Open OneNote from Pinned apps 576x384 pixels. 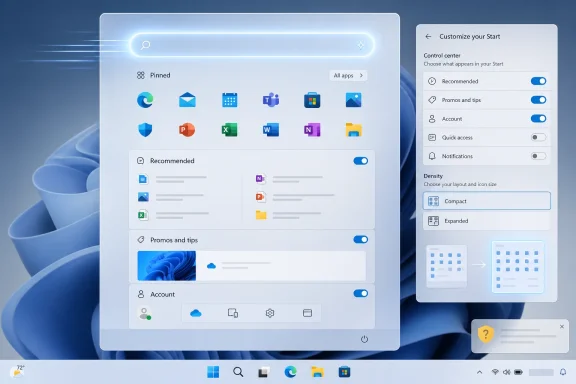coord(312,130)
